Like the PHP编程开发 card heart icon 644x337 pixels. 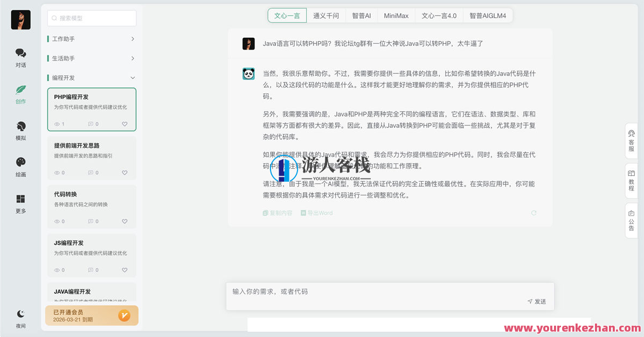coord(124,123)
